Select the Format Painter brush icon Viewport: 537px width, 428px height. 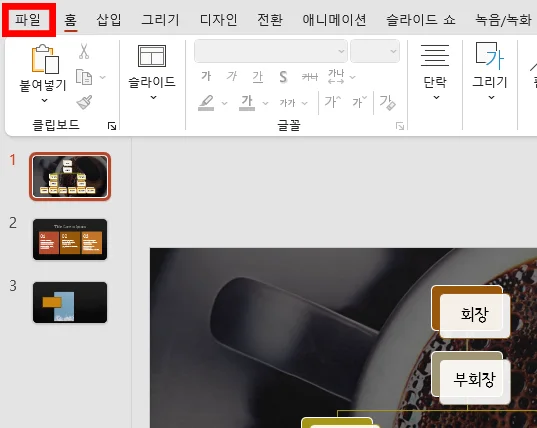(x=84, y=102)
